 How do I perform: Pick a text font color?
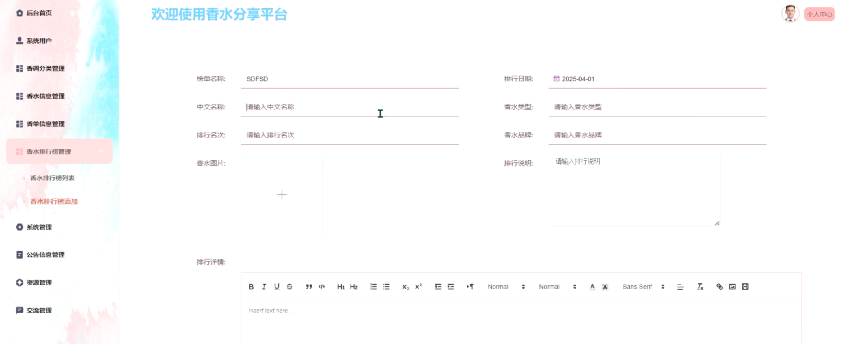[x=592, y=287]
